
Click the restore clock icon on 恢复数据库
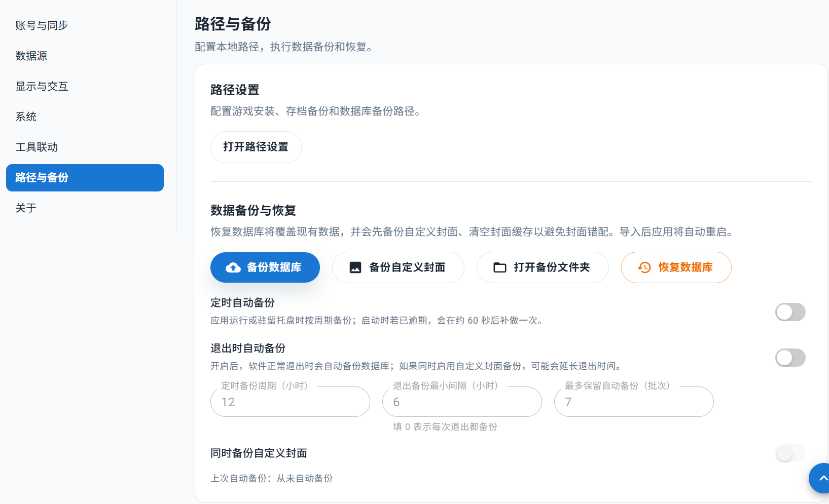[x=644, y=267]
